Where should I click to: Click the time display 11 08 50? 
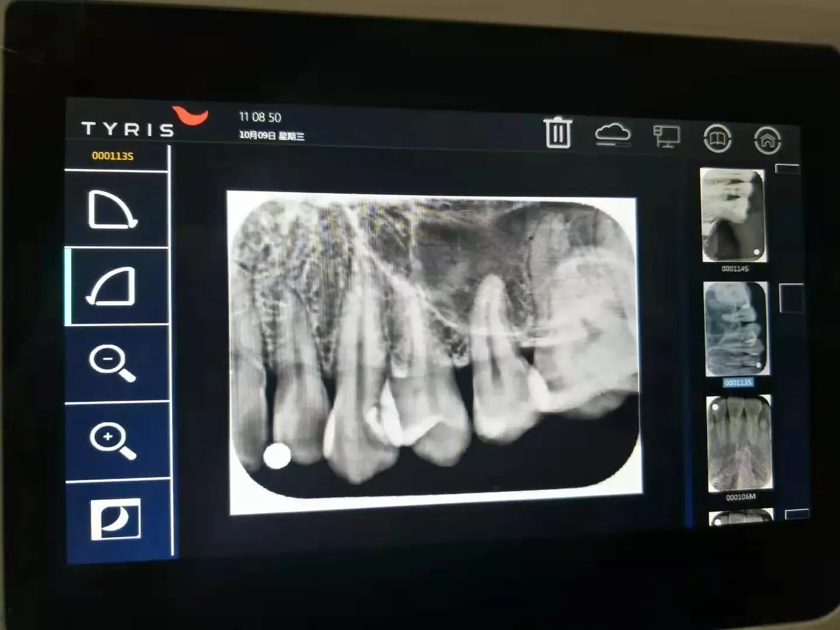260,117
